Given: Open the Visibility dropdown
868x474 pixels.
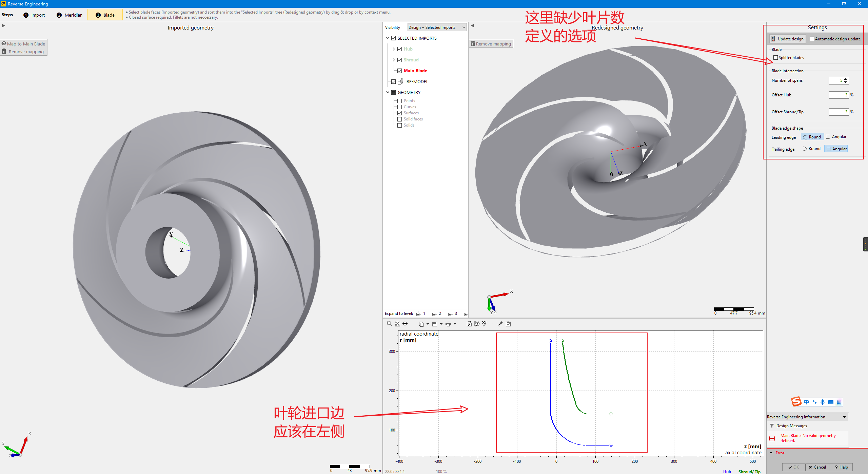Looking at the screenshot, I should [437, 27].
